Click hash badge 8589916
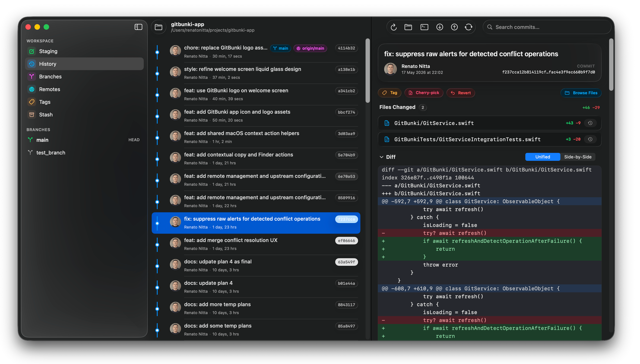The image size is (640, 364). (x=346, y=198)
